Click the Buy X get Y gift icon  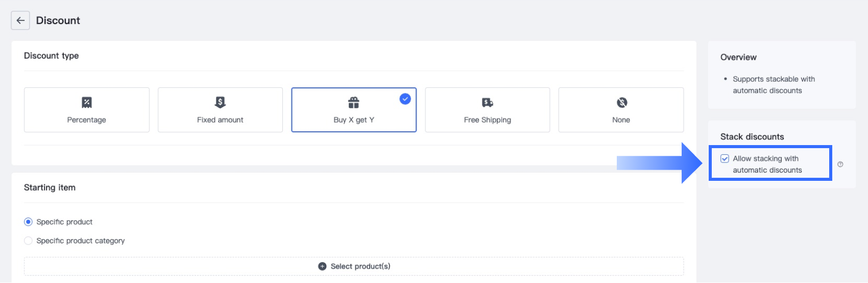click(353, 103)
